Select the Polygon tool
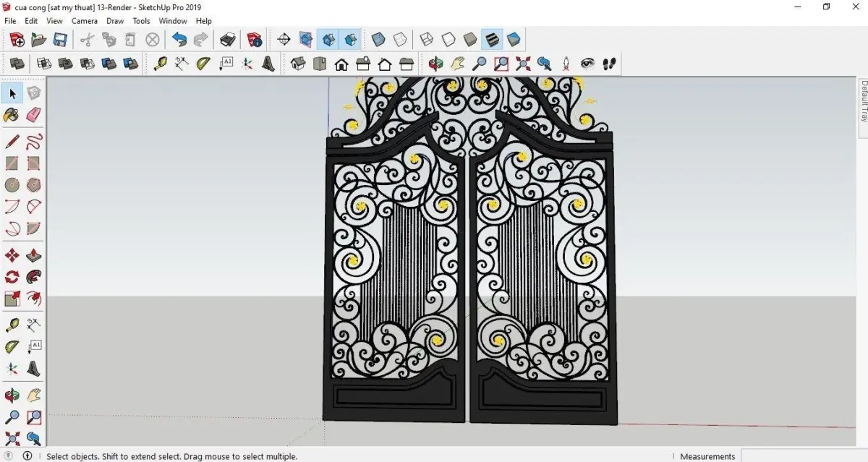Image resolution: width=868 pixels, height=462 pixels. (x=34, y=185)
